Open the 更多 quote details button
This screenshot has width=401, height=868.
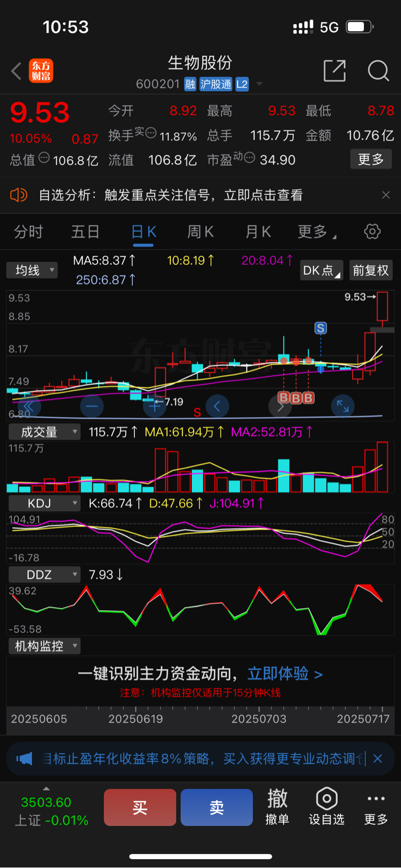click(x=371, y=159)
